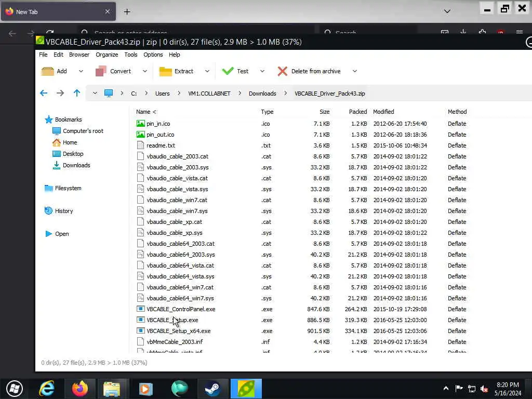Show hidden tray icons arrow
Viewport: 532px width, 399px height.
point(446,389)
